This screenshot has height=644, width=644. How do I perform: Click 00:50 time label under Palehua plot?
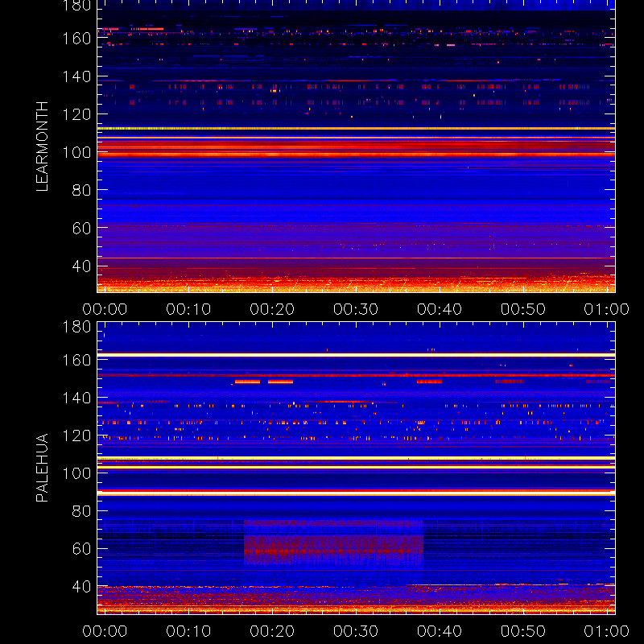(x=523, y=631)
